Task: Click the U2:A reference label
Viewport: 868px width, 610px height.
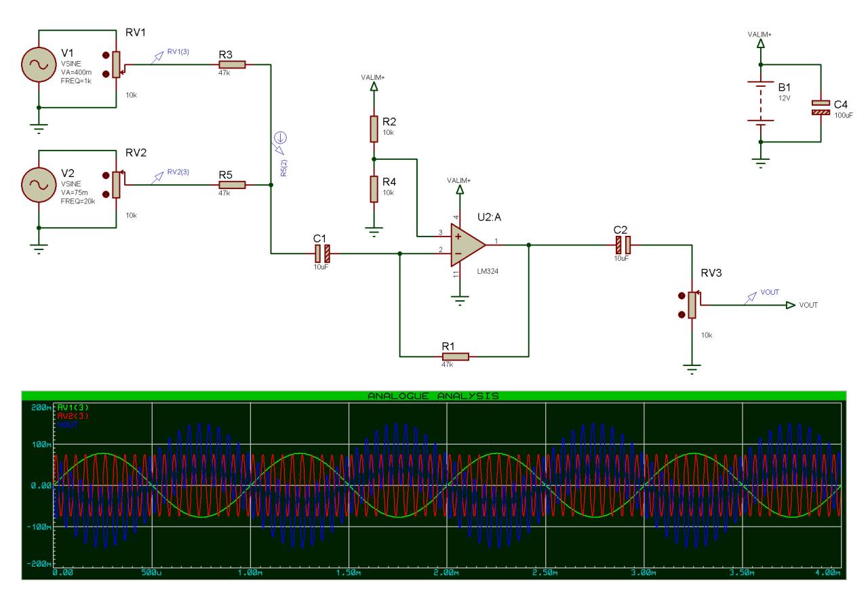Action: click(491, 217)
